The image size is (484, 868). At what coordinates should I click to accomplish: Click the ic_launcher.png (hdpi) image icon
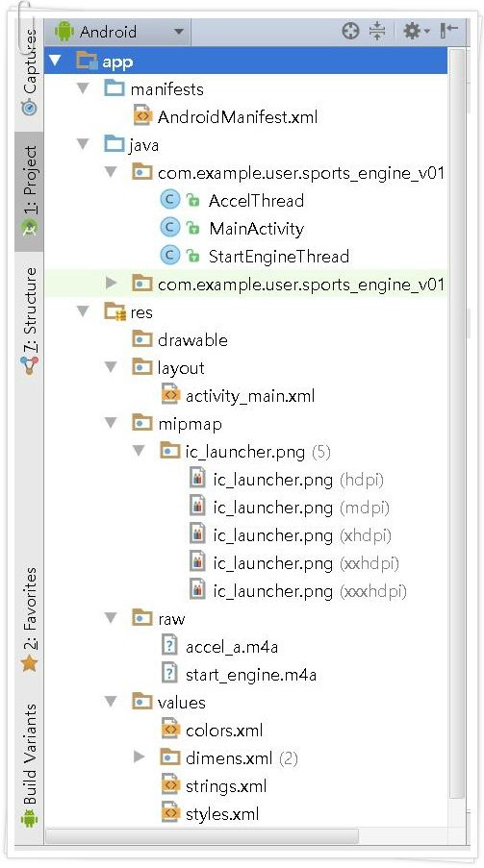[x=198, y=479]
